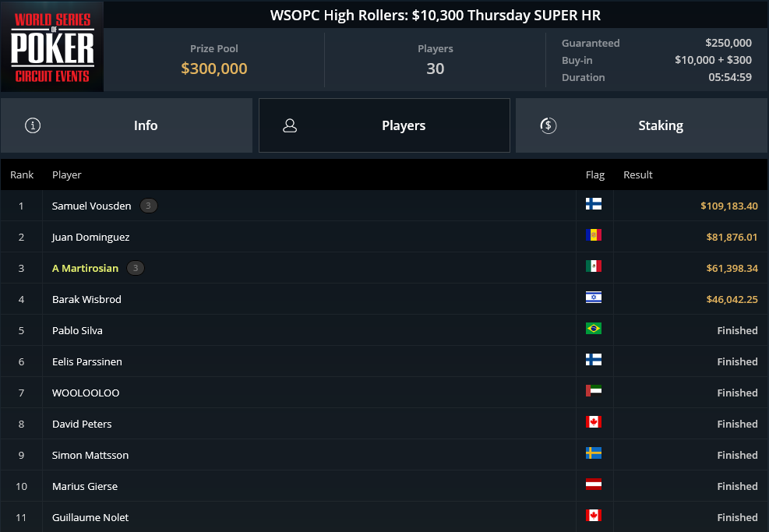This screenshot has height=532, width=769.
Task: Select player Juan Dominguez
Action: [x=90, y=238]
